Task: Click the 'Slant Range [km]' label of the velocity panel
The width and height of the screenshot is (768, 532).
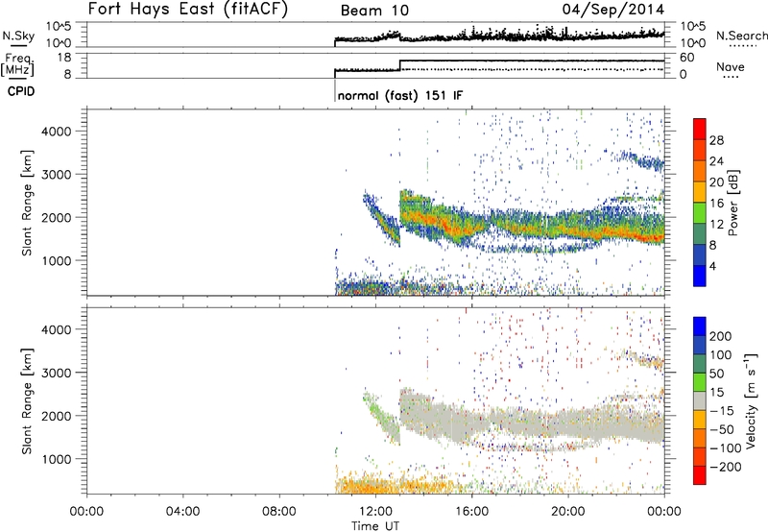Action: [27, 401]
